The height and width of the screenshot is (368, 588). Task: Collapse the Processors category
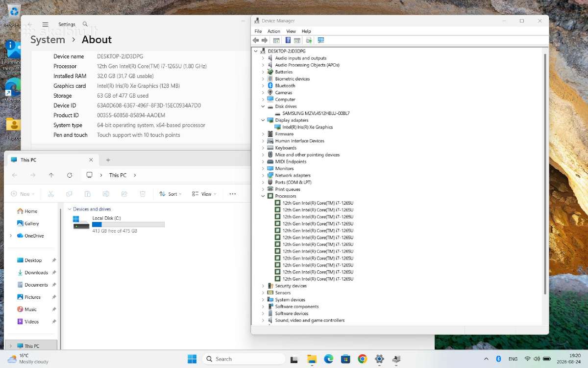[263, 196]
